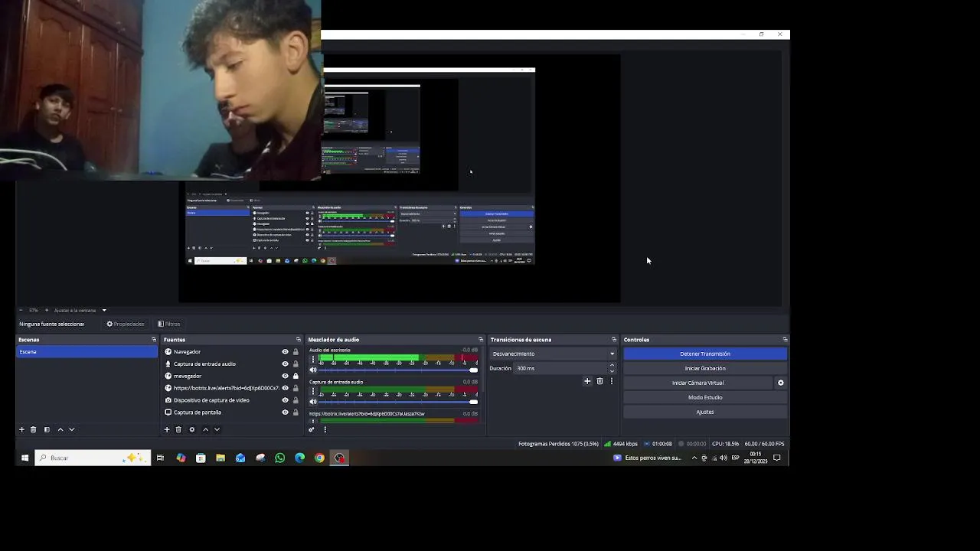
Task: Undock the Escenas panel
Action: pos(154,340)
